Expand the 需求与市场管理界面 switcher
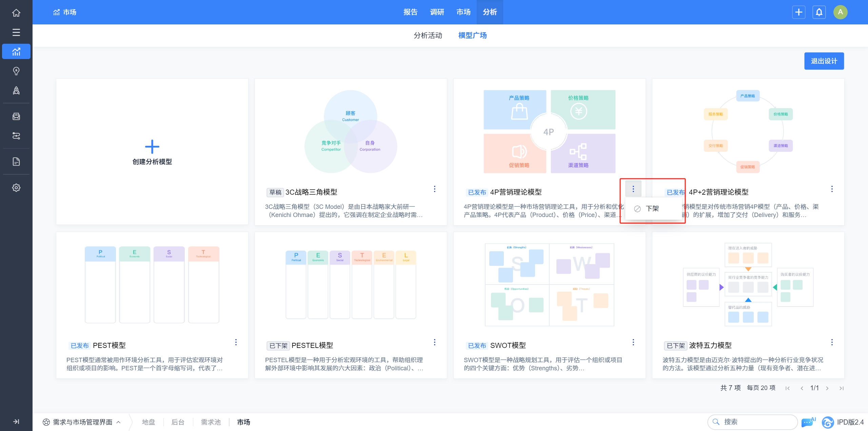The image size is (868, 431). (x=82, y=422)
